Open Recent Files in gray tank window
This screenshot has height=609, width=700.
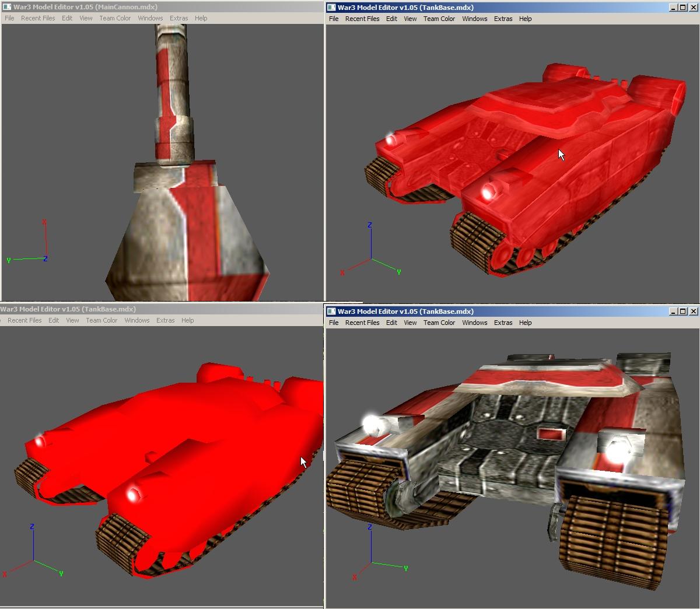362,323
